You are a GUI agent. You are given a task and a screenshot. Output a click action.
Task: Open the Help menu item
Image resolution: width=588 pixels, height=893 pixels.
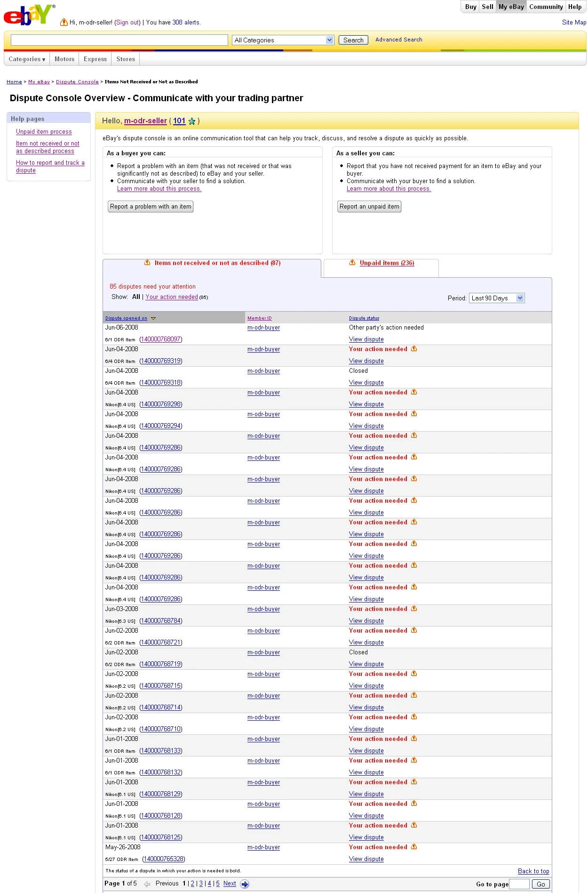(575, 7)
